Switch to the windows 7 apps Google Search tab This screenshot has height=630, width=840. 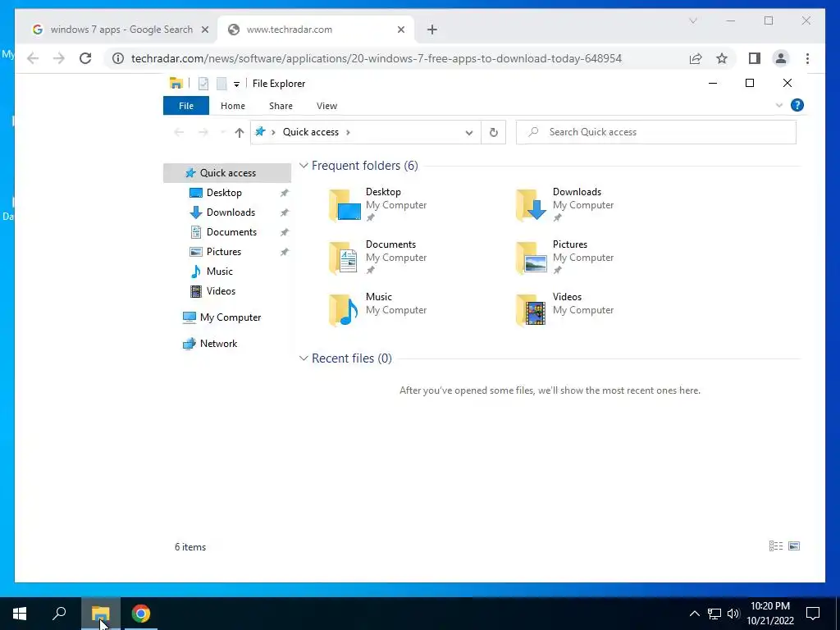coord(121,30)
